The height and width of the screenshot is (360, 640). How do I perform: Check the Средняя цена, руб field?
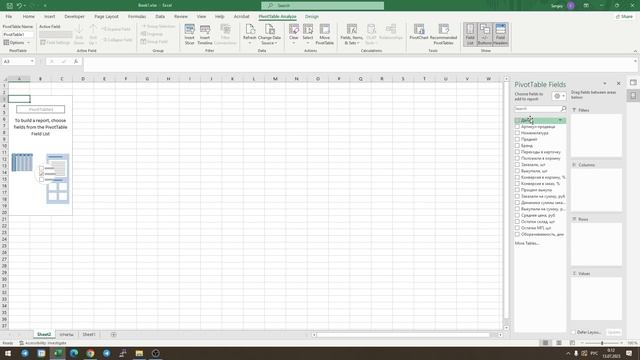tap(517, 215)
